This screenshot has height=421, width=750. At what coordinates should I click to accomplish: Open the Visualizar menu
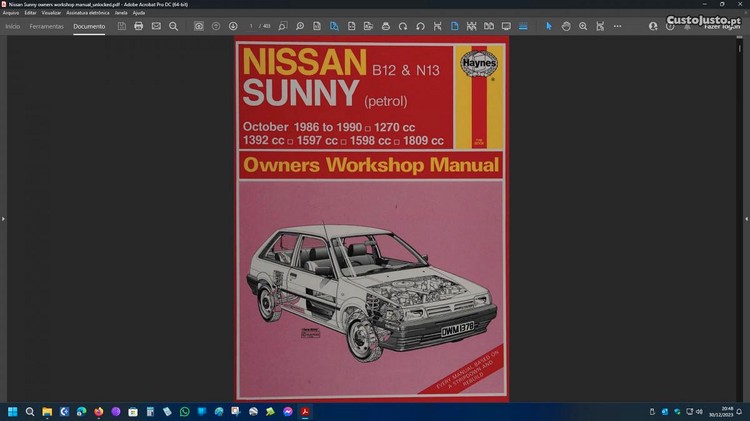[51, 12]
